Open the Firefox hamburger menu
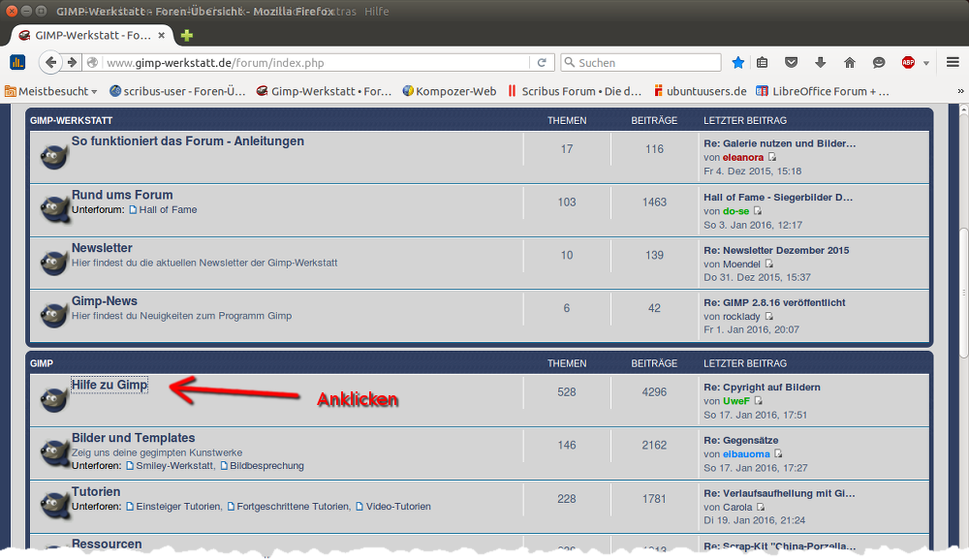This screenshot has width=969, height=560. 953,62
